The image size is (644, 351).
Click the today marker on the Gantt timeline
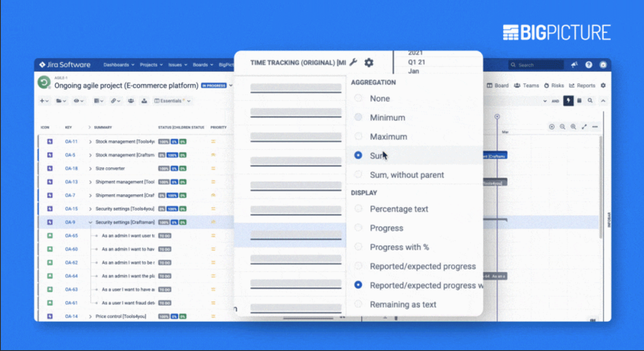point(497,117)
